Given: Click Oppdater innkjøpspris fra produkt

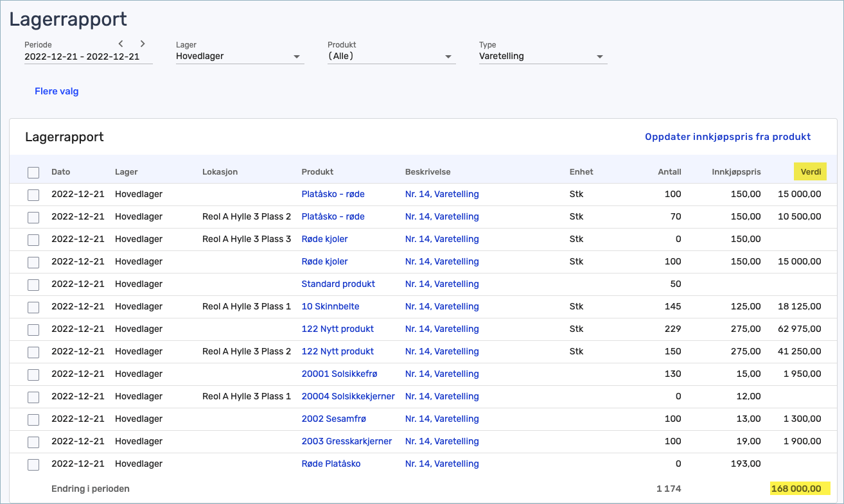Looking at the screenshot, I should (728, 137).
